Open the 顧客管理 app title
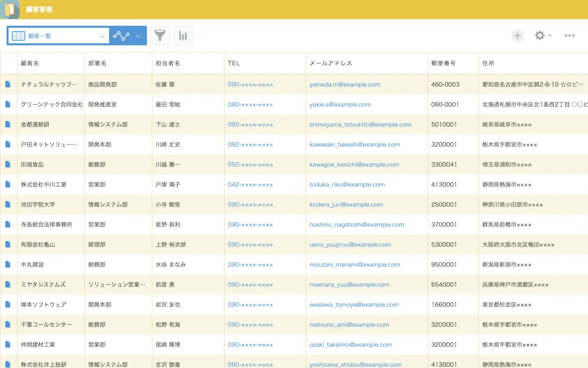The width and height of the screenshot is (588, 368). [39, 9]
